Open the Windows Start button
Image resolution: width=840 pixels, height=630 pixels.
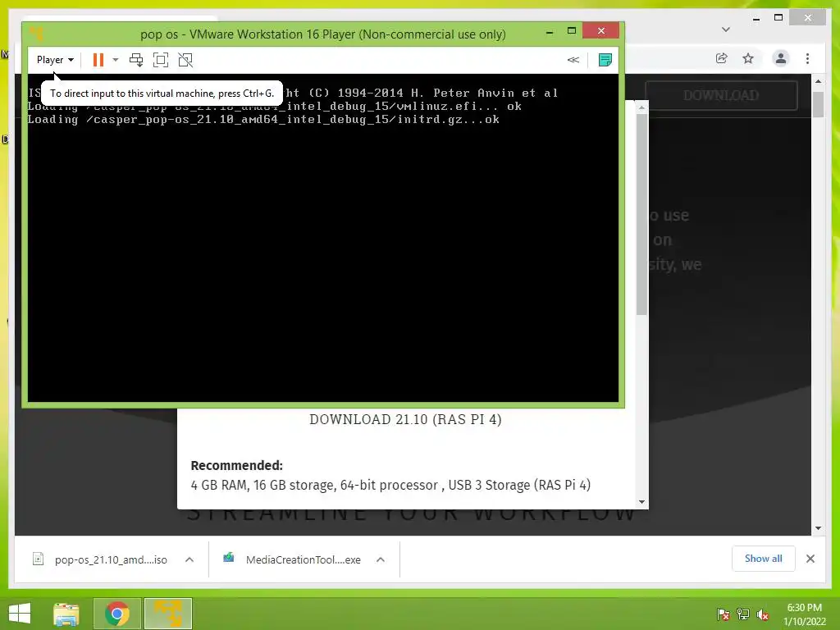click(20, 614)
